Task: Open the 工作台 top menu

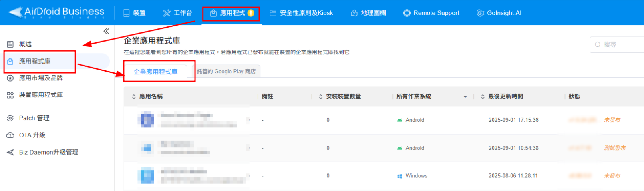Action: tap(177, 13)
